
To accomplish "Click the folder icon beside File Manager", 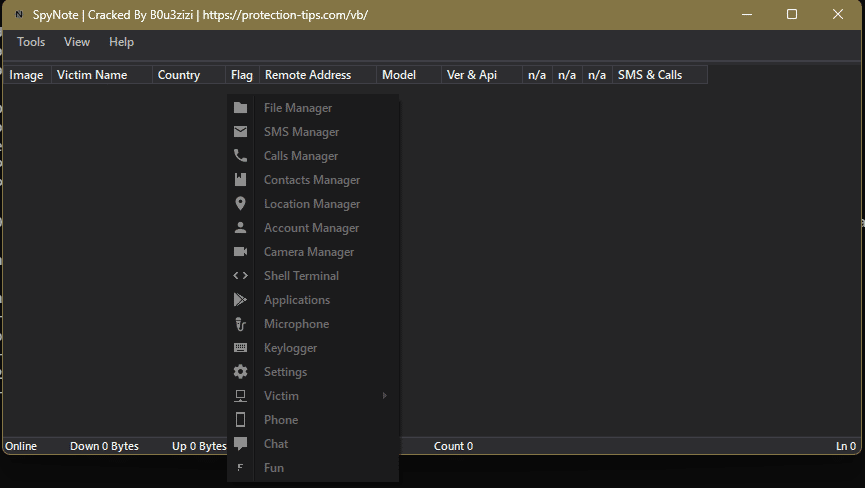I will (x=240, y=108).
